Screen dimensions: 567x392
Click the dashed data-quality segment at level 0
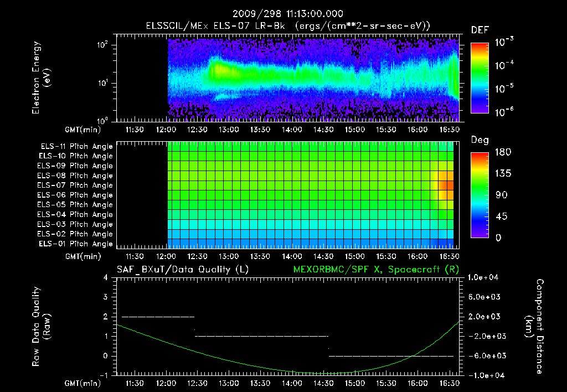pyautogui.click(x=391, y=356)
